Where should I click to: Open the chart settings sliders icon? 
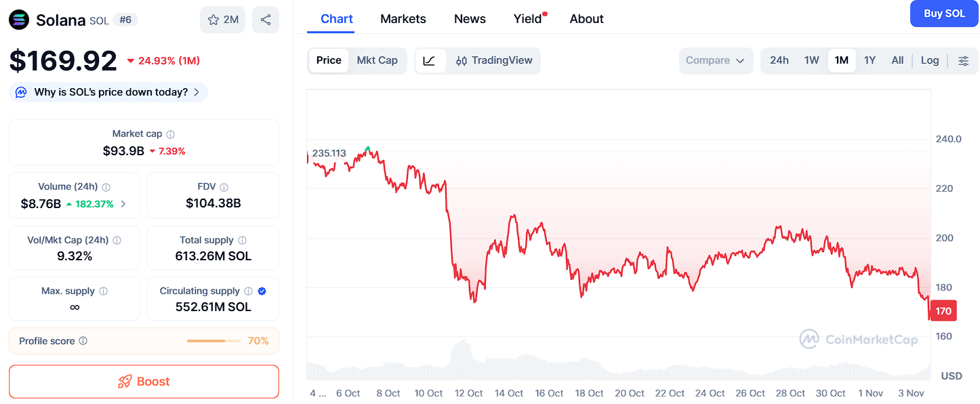(x=964, y=60)
